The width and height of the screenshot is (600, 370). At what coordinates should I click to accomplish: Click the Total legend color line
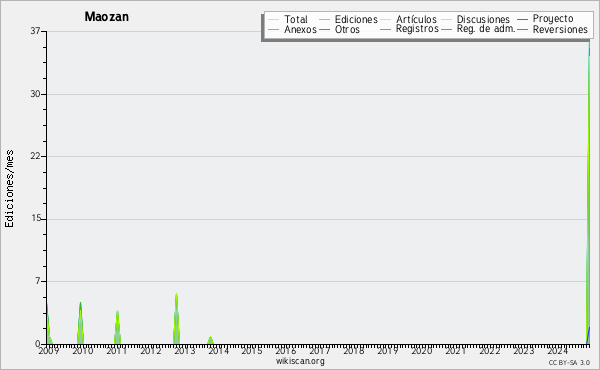[274, 20]
